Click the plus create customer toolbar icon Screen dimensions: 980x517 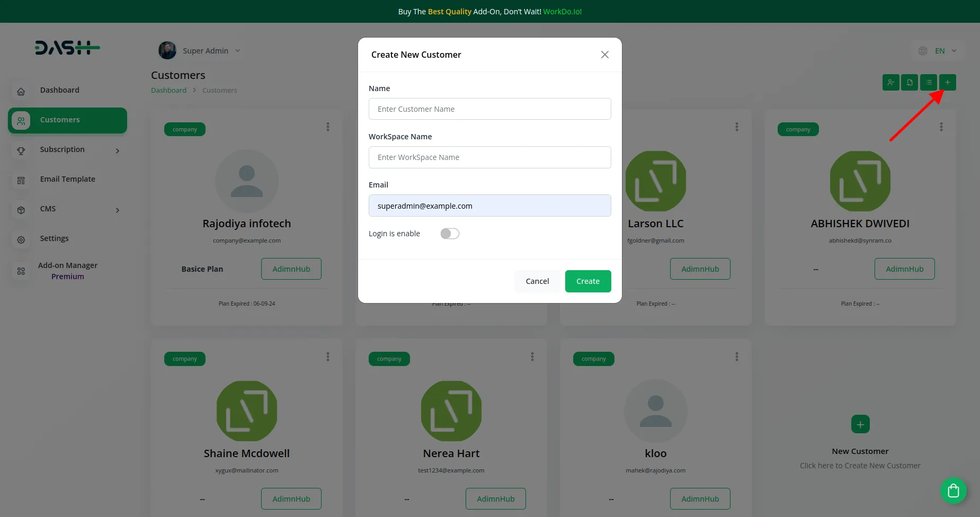tap(947, 83)
